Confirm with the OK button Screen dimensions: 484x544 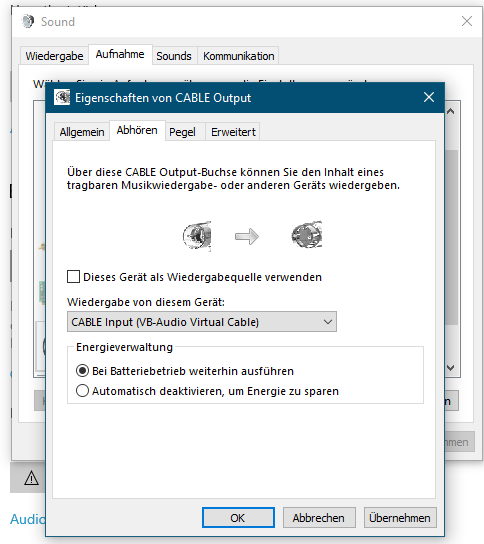click(x=238, y=518)
